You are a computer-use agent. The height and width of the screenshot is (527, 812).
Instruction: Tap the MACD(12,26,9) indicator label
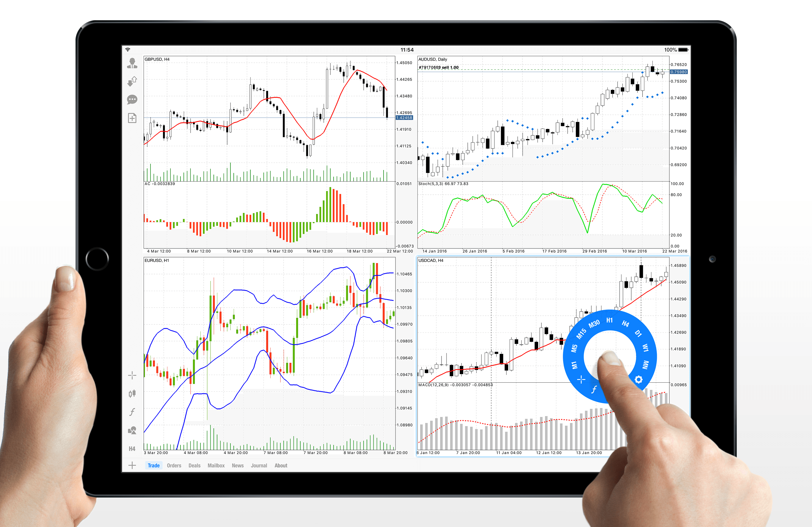(x=456, y=385)
